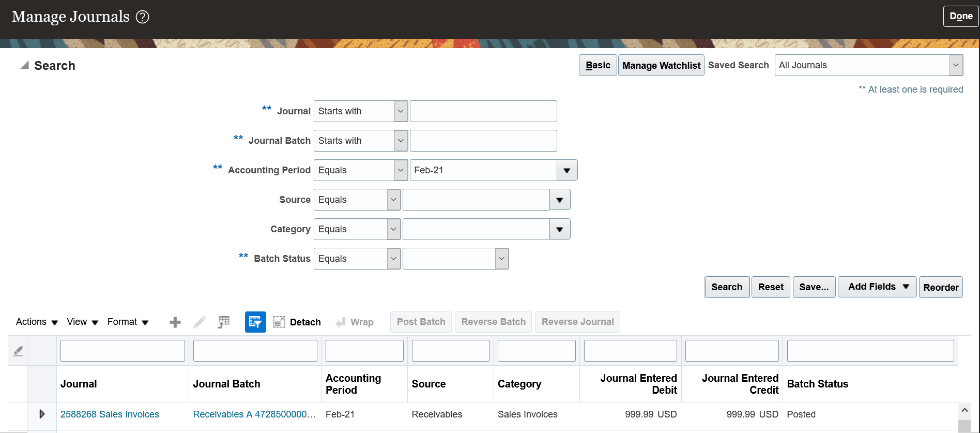Click the Export to spreadsheet icon

pos(223,322)
